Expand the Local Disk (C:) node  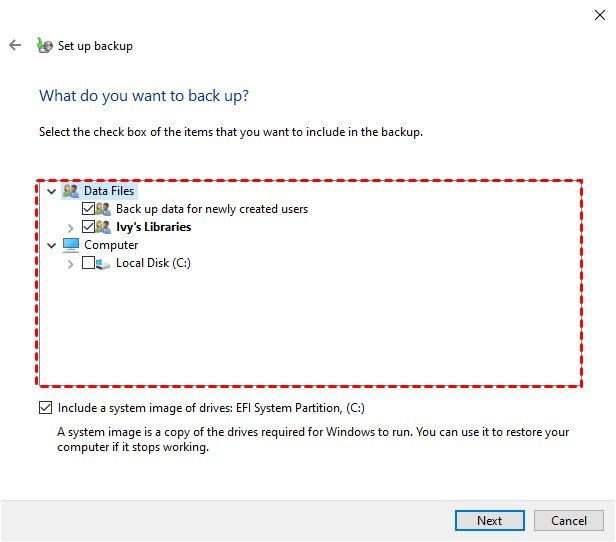tap(70, 264)
